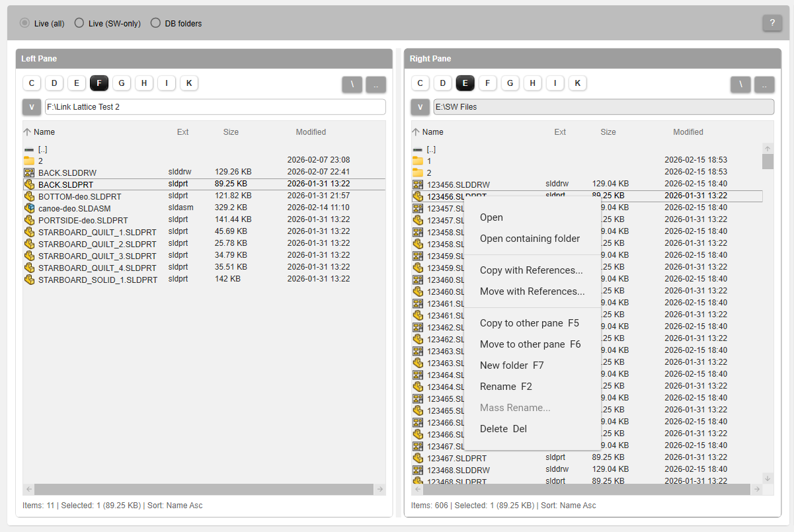Switch left pane to drive G
Screen dimensions: 794x532
click(x=122, y=83)
